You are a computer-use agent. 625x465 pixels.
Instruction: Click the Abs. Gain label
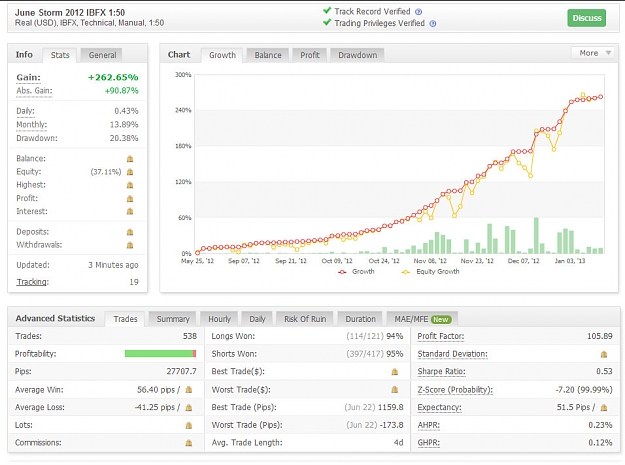(34, 91)
